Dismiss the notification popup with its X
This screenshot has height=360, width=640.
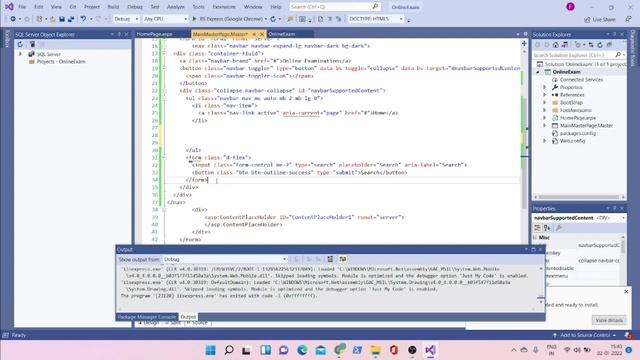coord(626,291)
